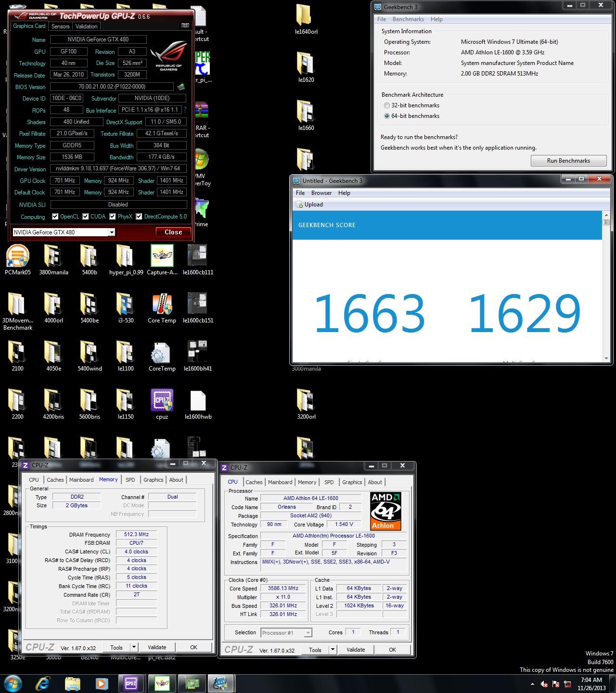Open Windows Explorer from the taskbar
The image size is (616, 693).
pos(73,683)
